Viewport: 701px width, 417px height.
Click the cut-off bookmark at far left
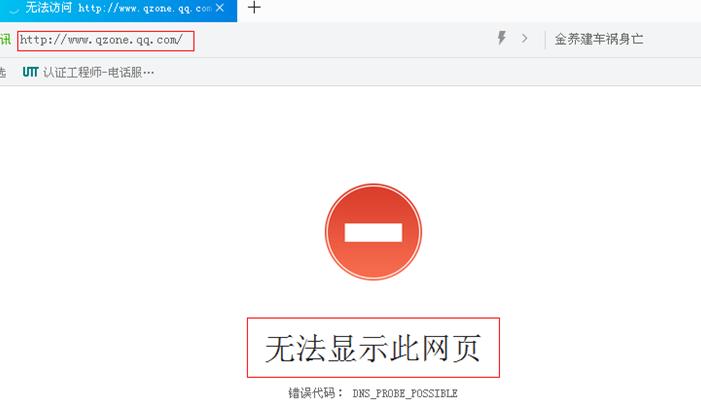pyautogui.click(x=3, y=72)
